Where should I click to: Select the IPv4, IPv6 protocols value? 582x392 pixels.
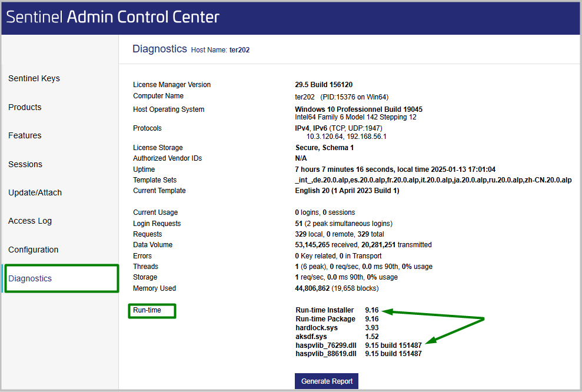(338, 128)
